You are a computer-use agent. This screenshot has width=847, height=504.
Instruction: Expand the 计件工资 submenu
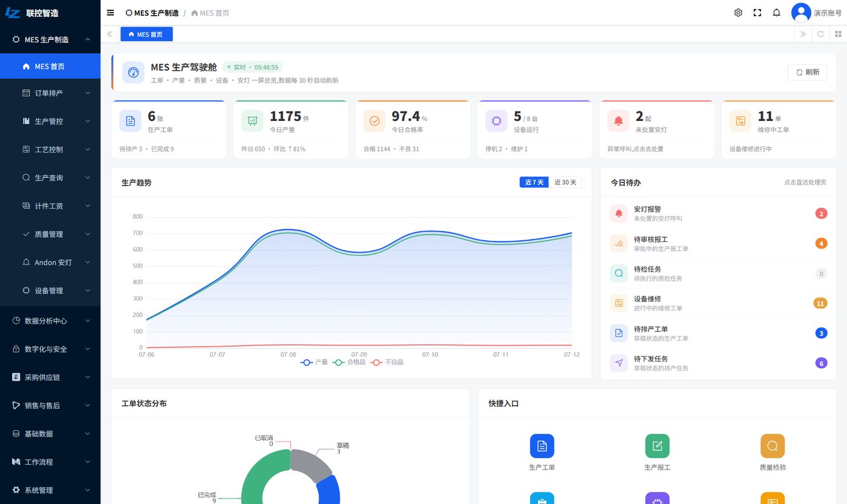click(x=50, y=206)
